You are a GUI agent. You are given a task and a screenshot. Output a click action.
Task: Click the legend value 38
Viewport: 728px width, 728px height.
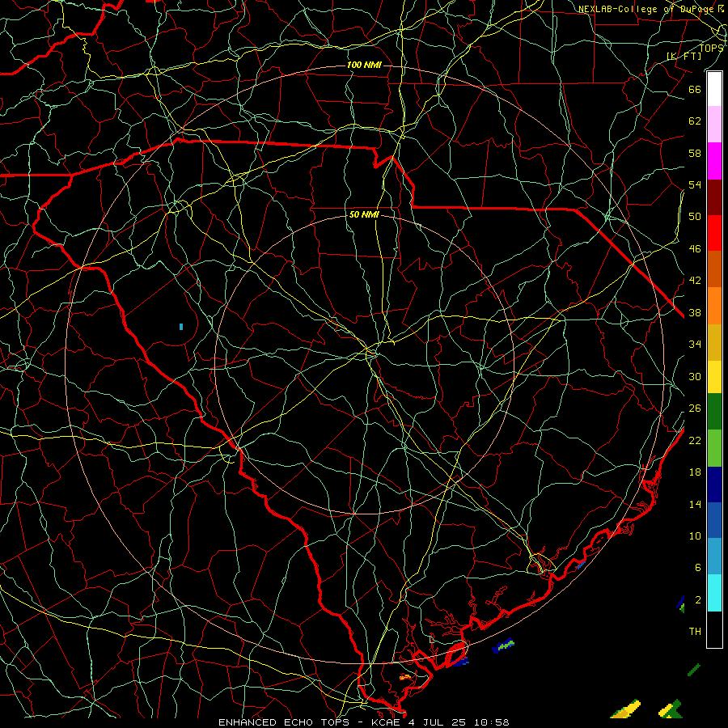point(695,312)
